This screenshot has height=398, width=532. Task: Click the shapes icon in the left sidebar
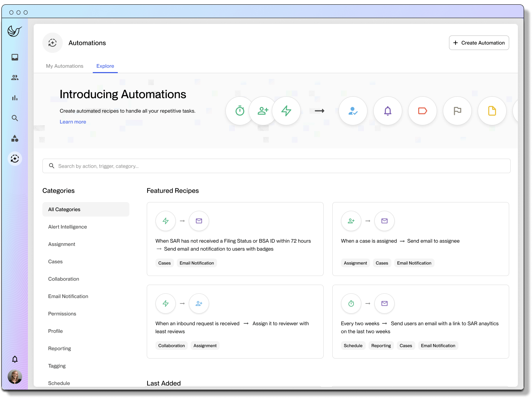point(15,138)
